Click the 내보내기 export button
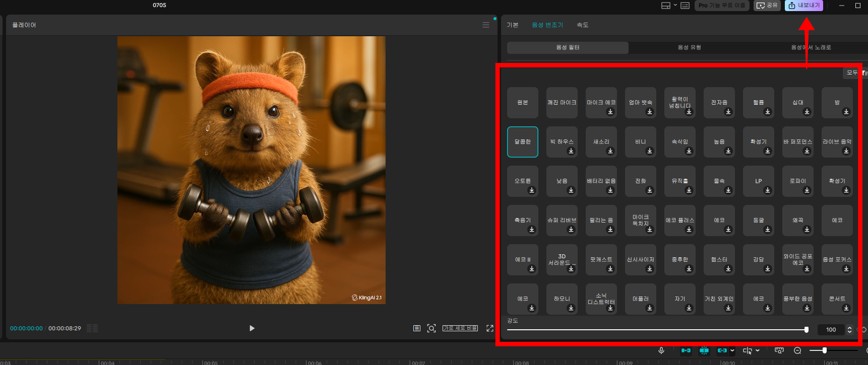Image resolution: width=868 pixels, height=365 pixels. 804,6
